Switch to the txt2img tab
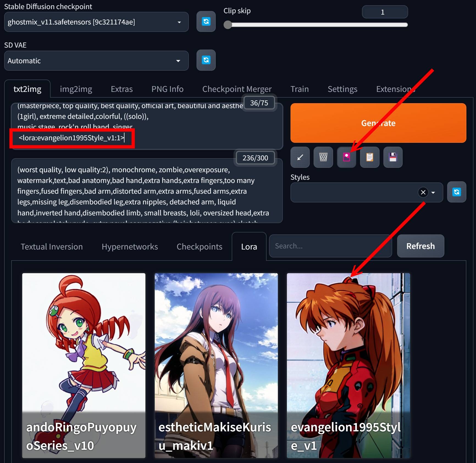The image size is (476, 463). tap(27, 89)
